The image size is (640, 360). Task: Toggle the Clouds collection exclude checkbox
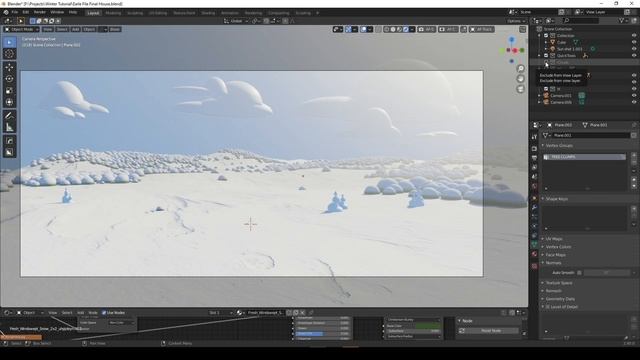coord(546,62)
